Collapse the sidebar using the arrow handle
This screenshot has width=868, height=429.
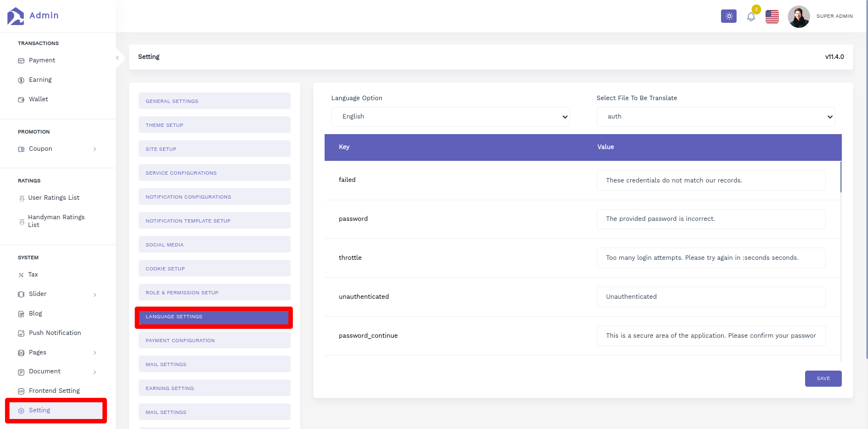[117, 57]
